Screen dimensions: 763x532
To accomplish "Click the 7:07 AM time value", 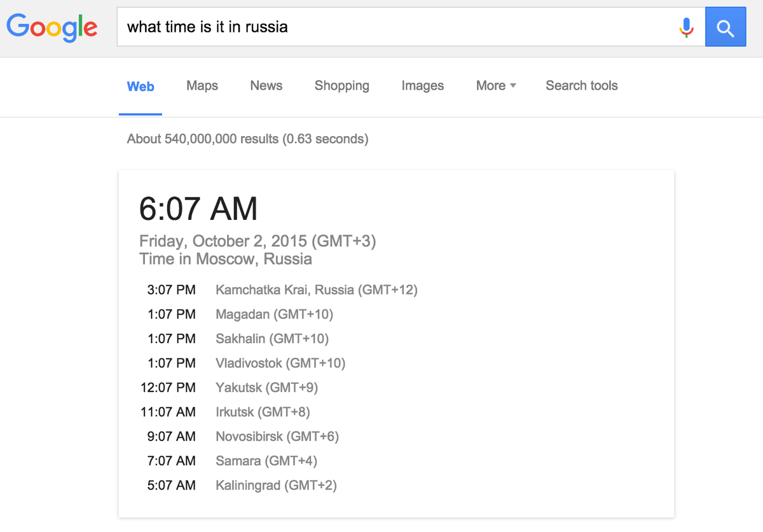I will pos(172,461).
